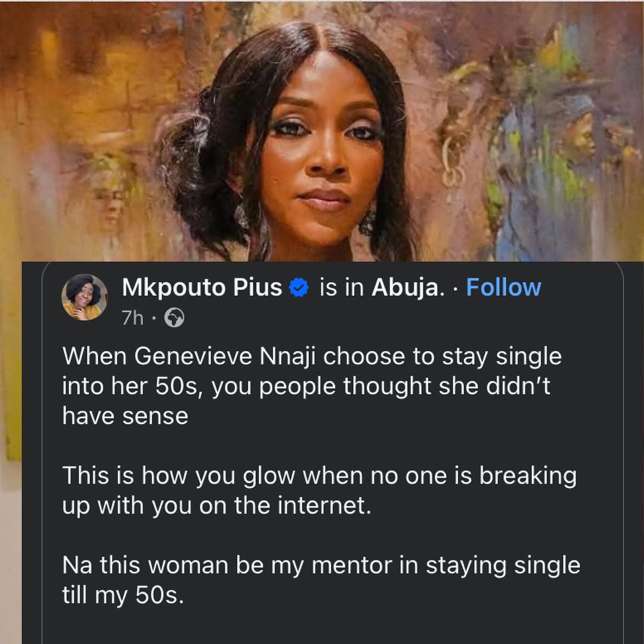Click the "Na this woman be my mentor" paragraph

click(321, 580)
